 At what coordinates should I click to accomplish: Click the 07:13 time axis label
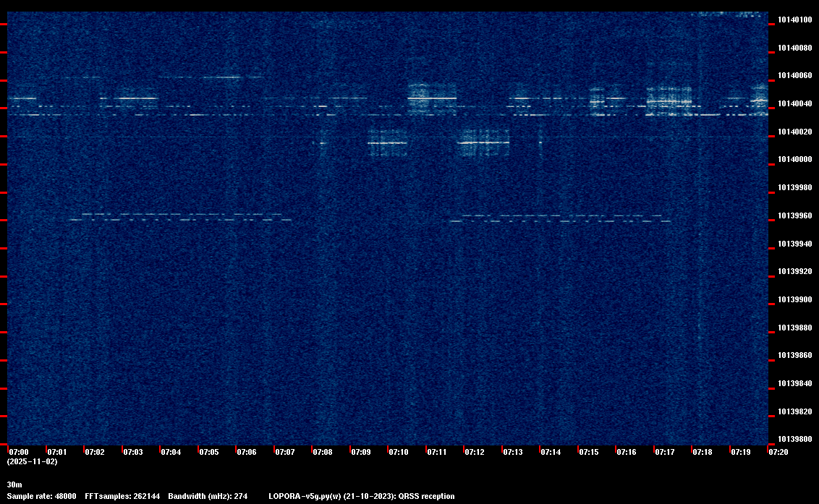[x=513, y=452]
